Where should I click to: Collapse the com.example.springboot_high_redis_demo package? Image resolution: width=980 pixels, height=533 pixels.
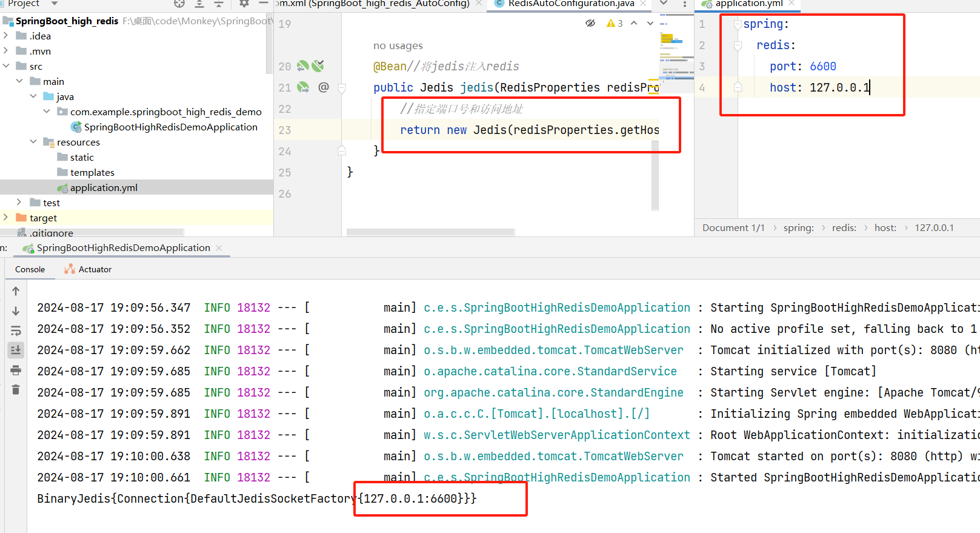(x=47, y=112)
